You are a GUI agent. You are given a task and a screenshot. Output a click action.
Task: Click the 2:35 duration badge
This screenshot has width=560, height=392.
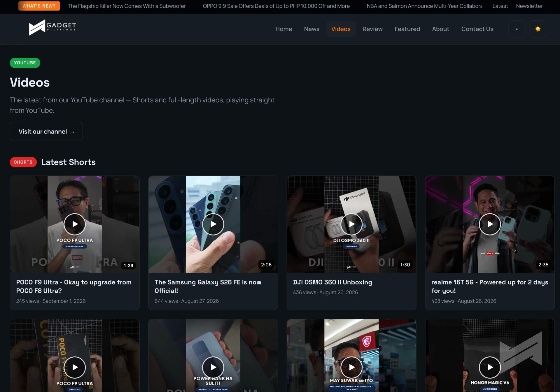pos(543,265)
